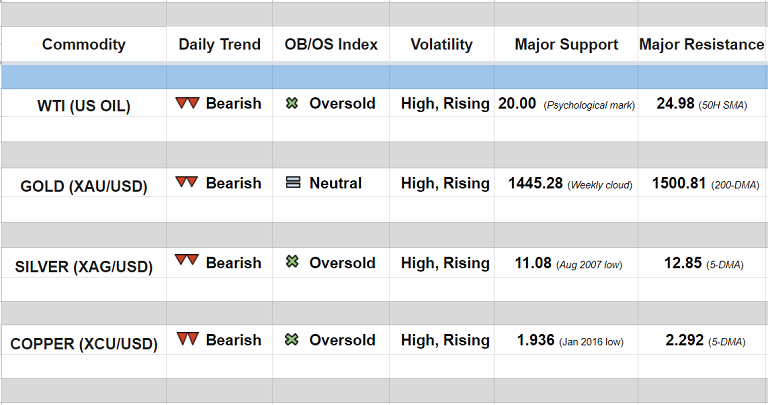Select the Commodity column header
The height and width of the screenshot is (405, 768).
click(x=84, y=45)
